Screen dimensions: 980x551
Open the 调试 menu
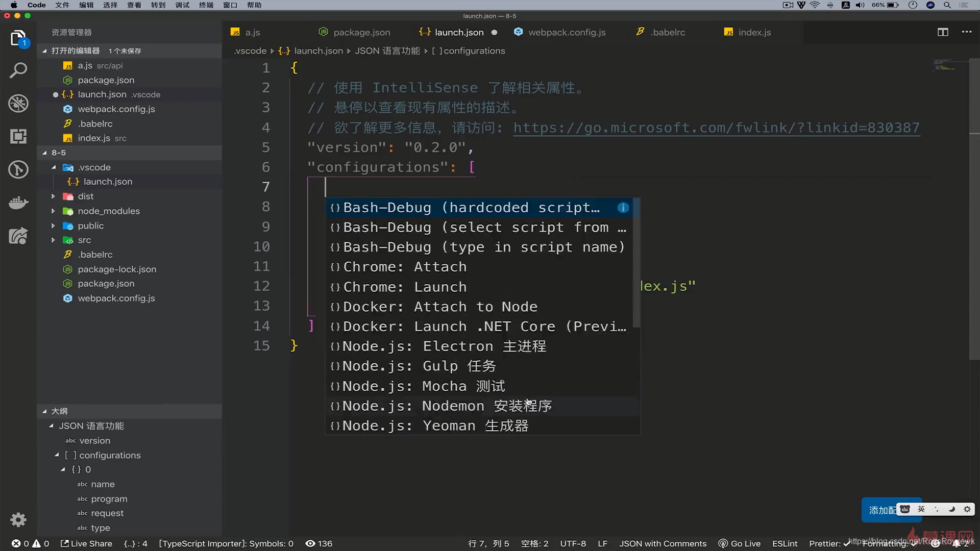click(182, 5)
